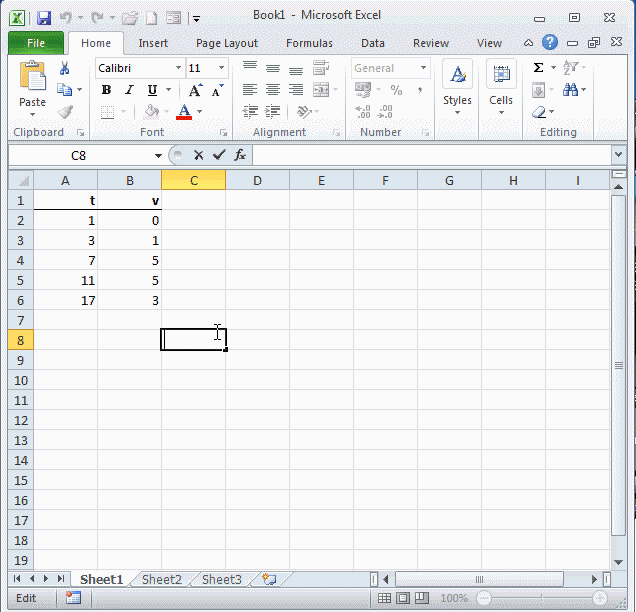
Task: Select the Format Painter brush icon
Action: [65, 112]
